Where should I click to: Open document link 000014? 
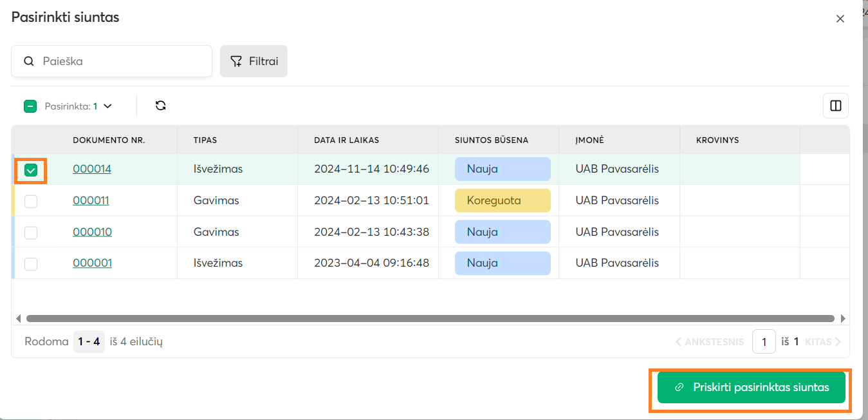coord(92,169)
